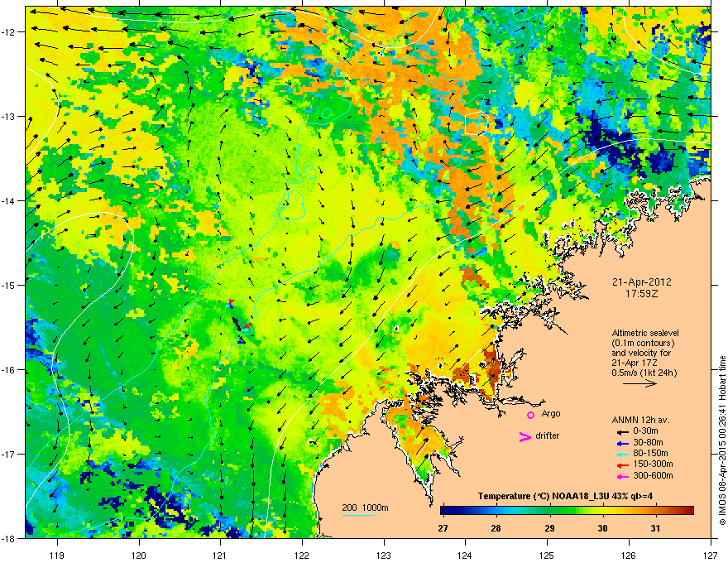Click the color bar tick label 30
This screenshot has height=563, width=728.
[x=602, y=528]
